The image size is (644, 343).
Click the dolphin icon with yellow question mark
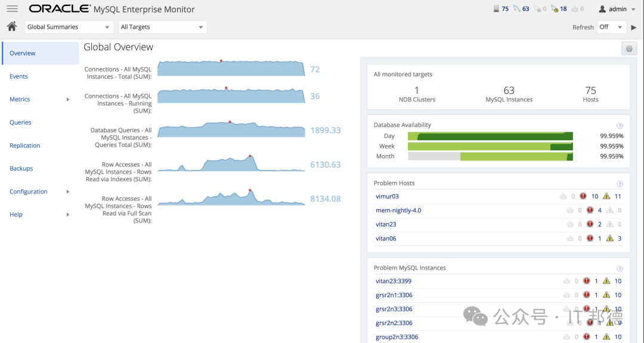click(x=555, y=8)
